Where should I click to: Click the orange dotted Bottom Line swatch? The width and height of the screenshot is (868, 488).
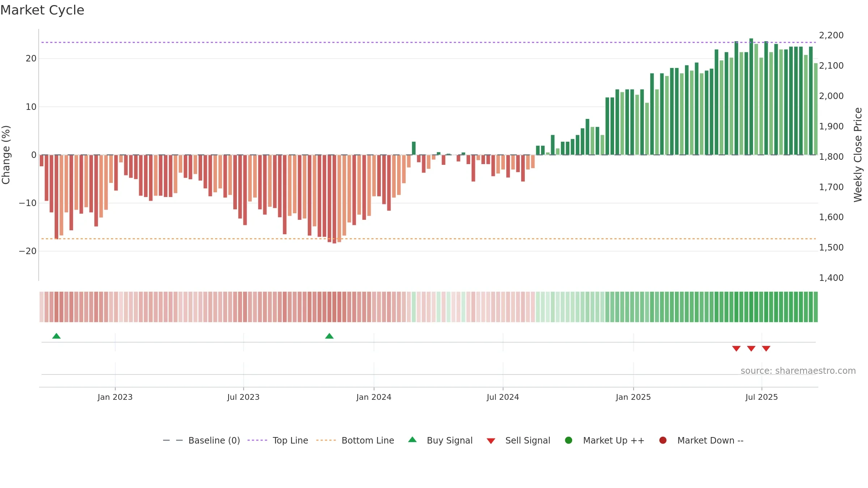(x=326, y=440)
